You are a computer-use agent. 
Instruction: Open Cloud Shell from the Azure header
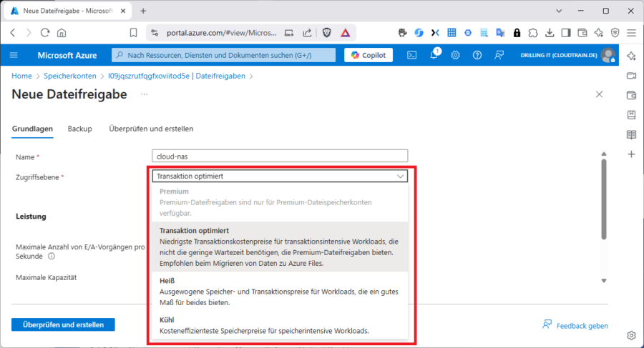pos(412,55)
